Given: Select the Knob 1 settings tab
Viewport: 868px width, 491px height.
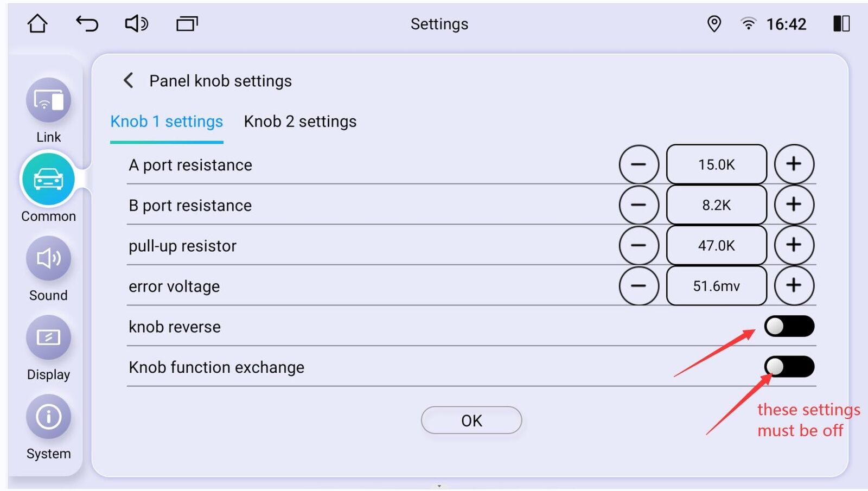Looking at the screenshot, I should [167, 122].
